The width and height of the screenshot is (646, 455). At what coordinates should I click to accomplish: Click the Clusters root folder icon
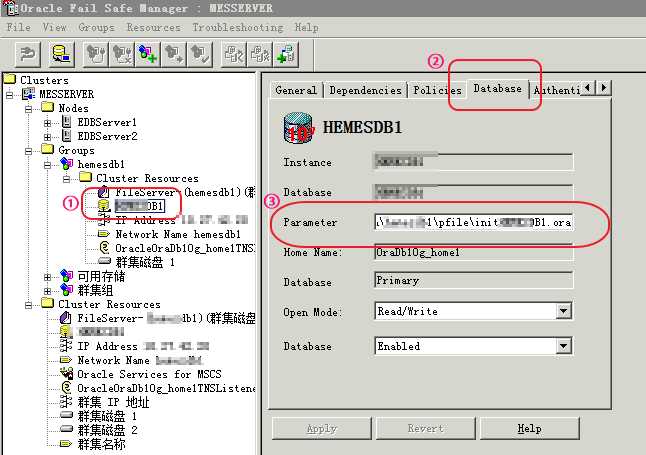click(x=10, y=79)
